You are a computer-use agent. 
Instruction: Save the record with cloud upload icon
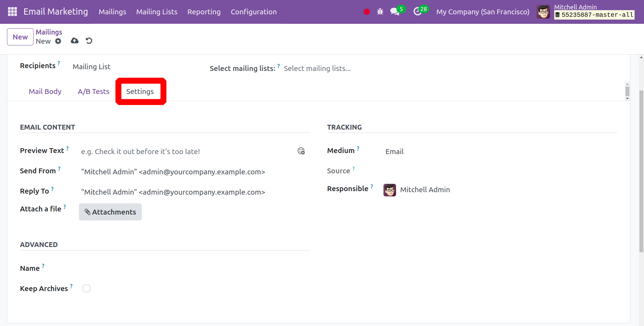74,41
